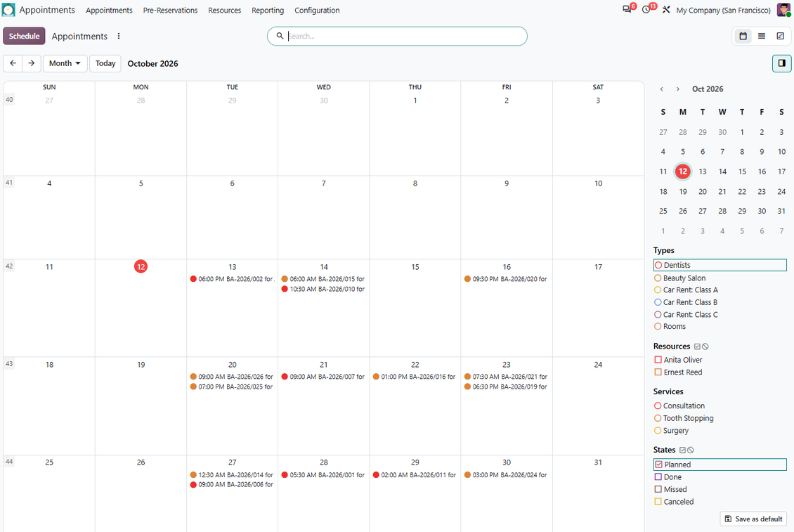
Task: Click the orange dot of BA-2026/015 event
Action: coord(285,279)
